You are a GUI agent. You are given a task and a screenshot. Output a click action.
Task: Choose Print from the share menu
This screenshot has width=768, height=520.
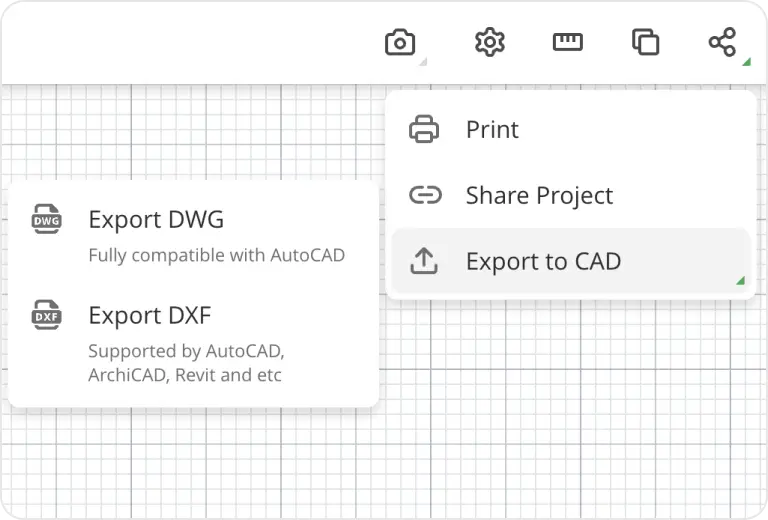(x=492, y=130)
